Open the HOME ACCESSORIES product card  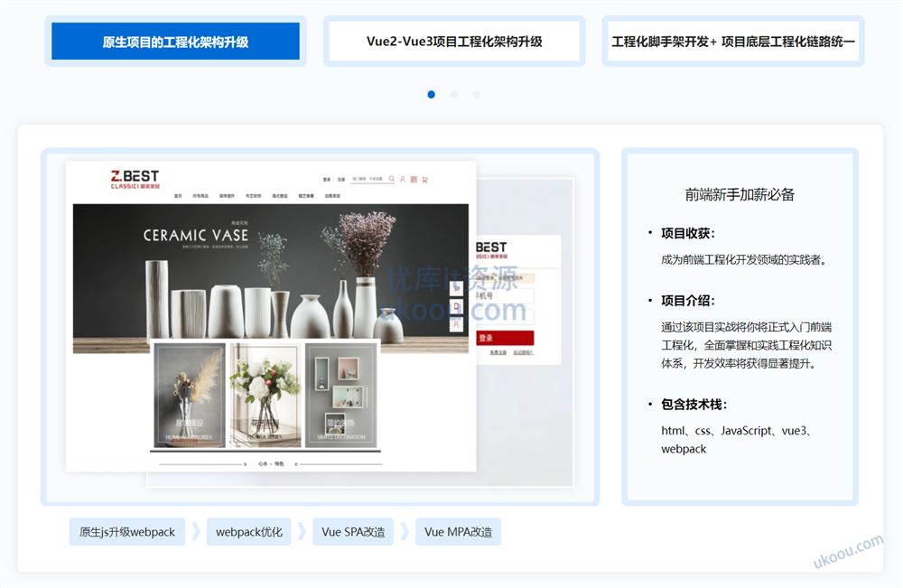190,395
